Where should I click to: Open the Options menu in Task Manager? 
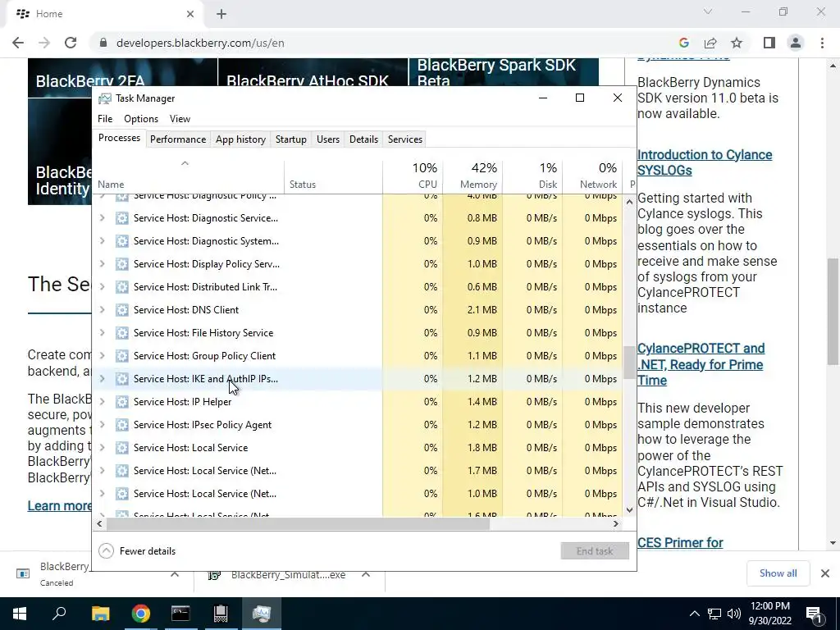[141, 118]
